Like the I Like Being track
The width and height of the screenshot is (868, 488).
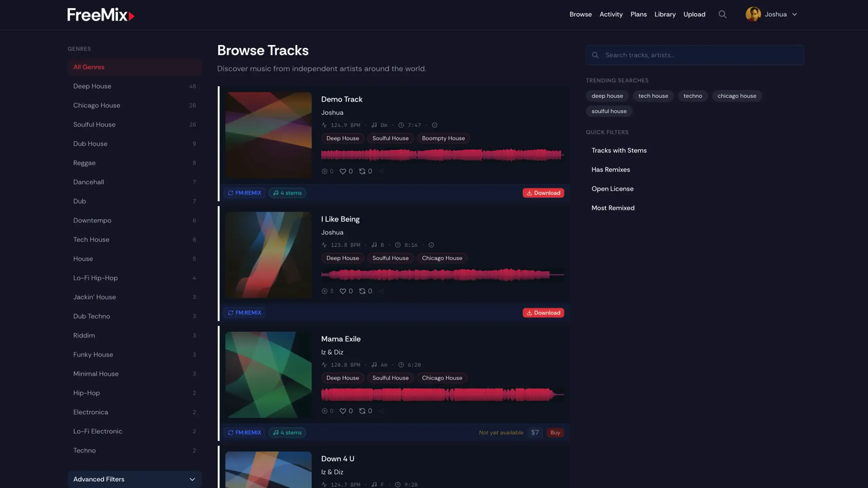coord(343,291)
